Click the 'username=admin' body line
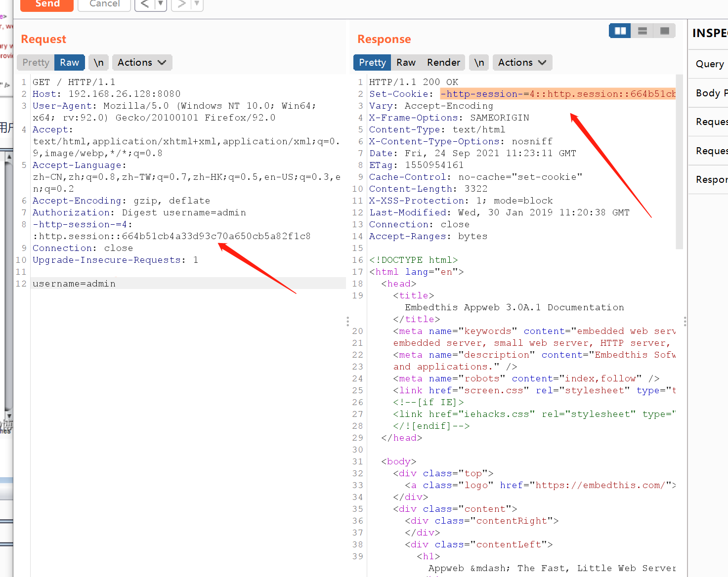 point(74,284)
